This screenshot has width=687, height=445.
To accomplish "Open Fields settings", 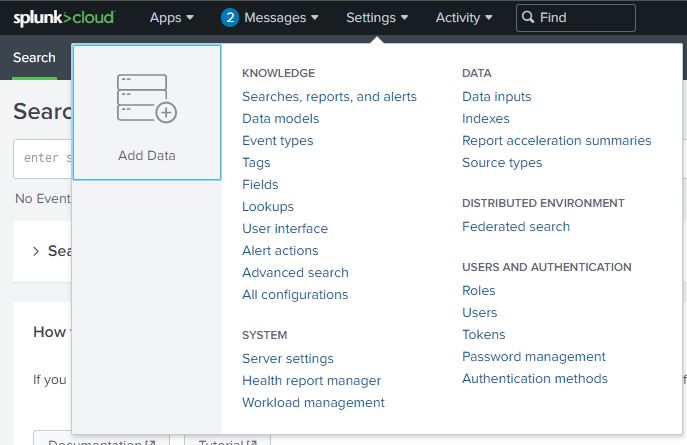I will 260,184.
